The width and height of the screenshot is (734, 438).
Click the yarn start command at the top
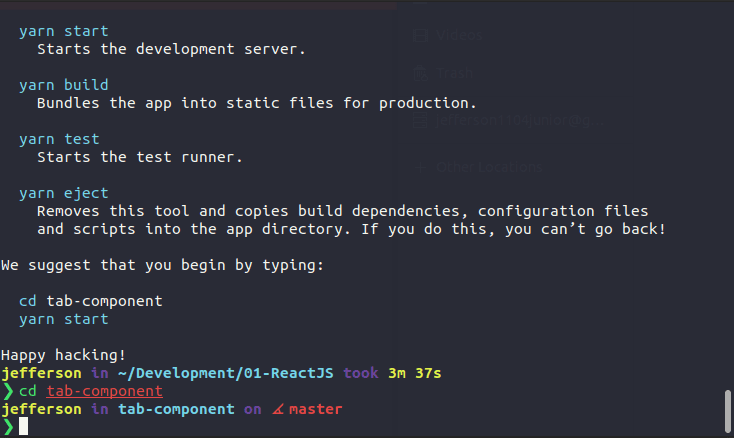point(64,31)
